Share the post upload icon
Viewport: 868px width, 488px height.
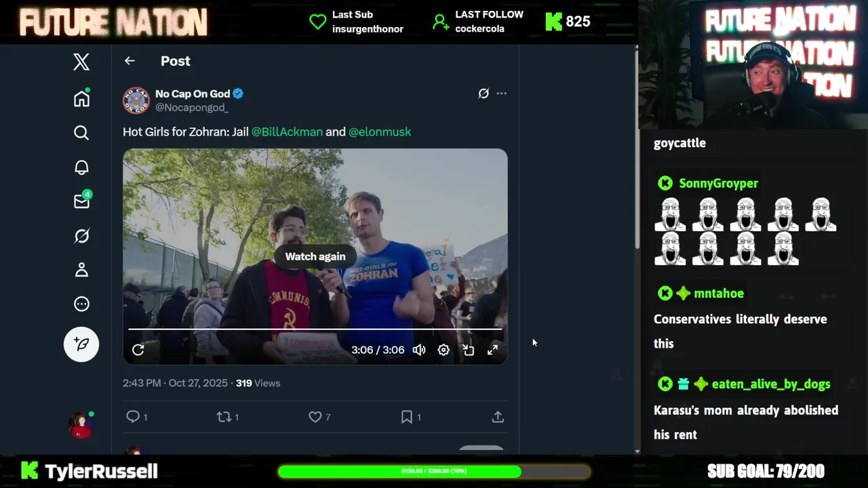(498, 417)
